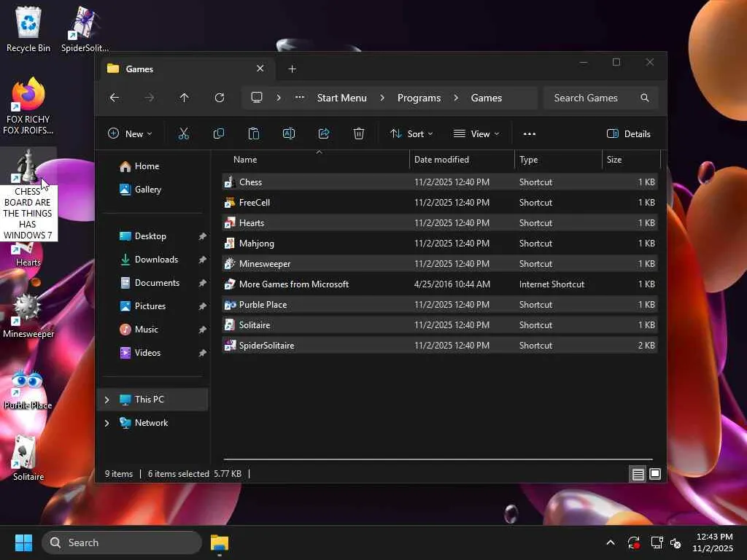The image size is (747, 560).
Task: Click the taskbar Search box
Action: pyautogui.click(x=122, y=542)
